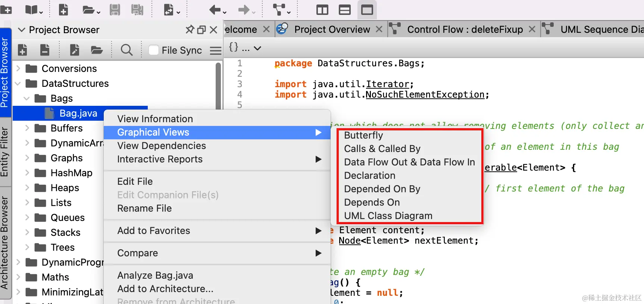Close the Control Flow : deleteFixup tab
Screen dimensions: 644x304
tap(532, 29)
